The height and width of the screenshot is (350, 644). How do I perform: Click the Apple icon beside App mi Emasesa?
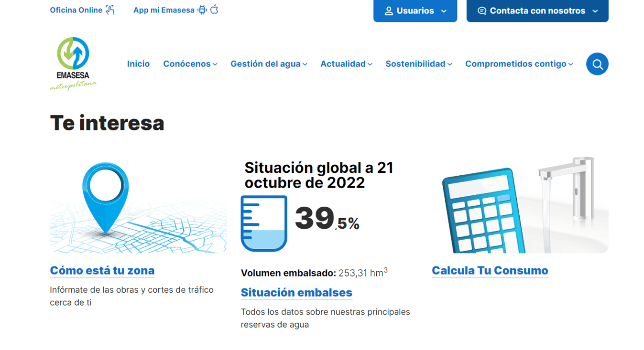click(x=214, y=10)
